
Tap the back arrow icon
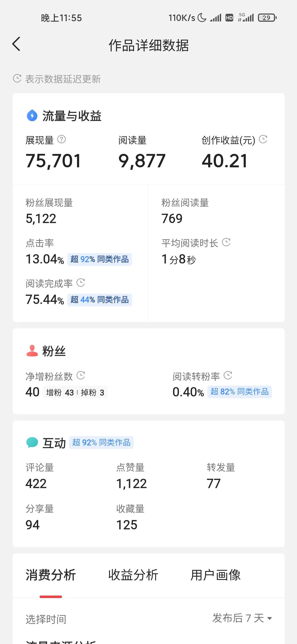[16, 44]
